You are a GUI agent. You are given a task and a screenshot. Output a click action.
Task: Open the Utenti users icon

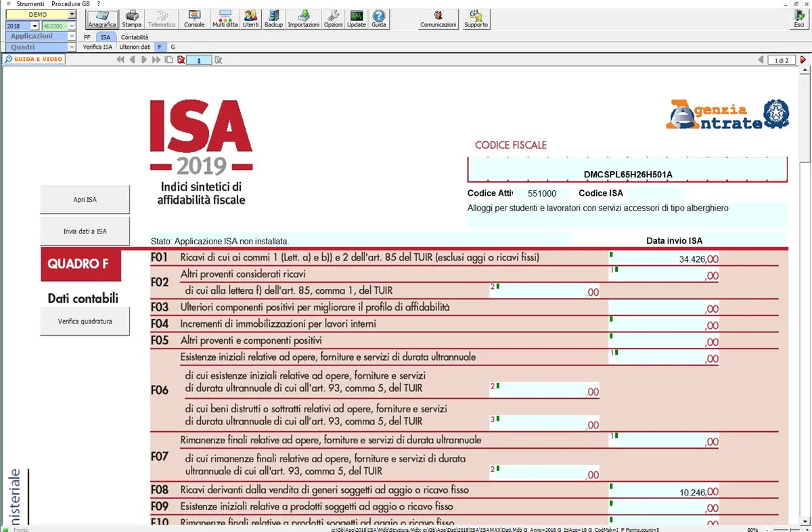coord(250,19)
